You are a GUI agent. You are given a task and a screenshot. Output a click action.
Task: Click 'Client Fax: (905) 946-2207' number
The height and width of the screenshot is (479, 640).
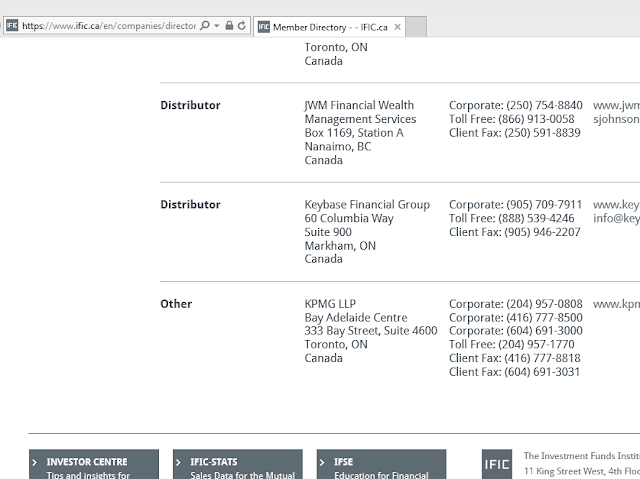[515, 232]
